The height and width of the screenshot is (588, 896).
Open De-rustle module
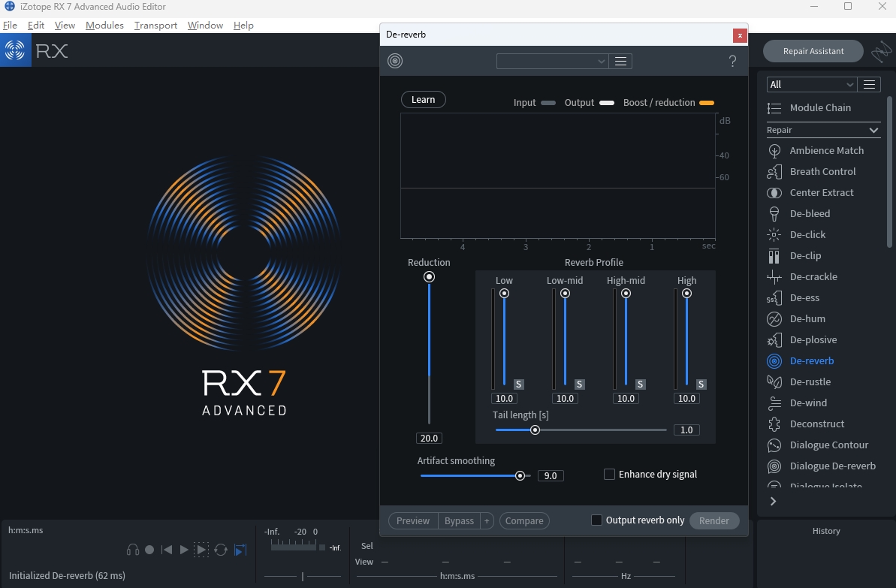(799, 381)
